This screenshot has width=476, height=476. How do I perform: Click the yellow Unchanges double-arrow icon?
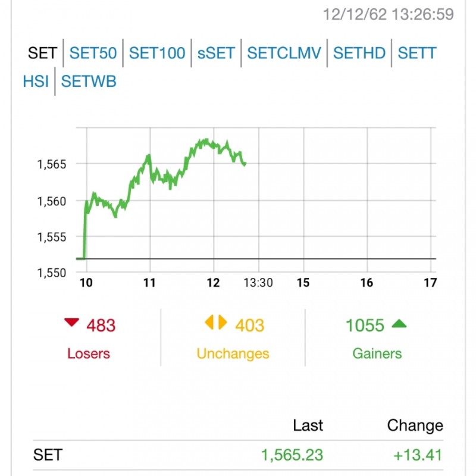216,323
